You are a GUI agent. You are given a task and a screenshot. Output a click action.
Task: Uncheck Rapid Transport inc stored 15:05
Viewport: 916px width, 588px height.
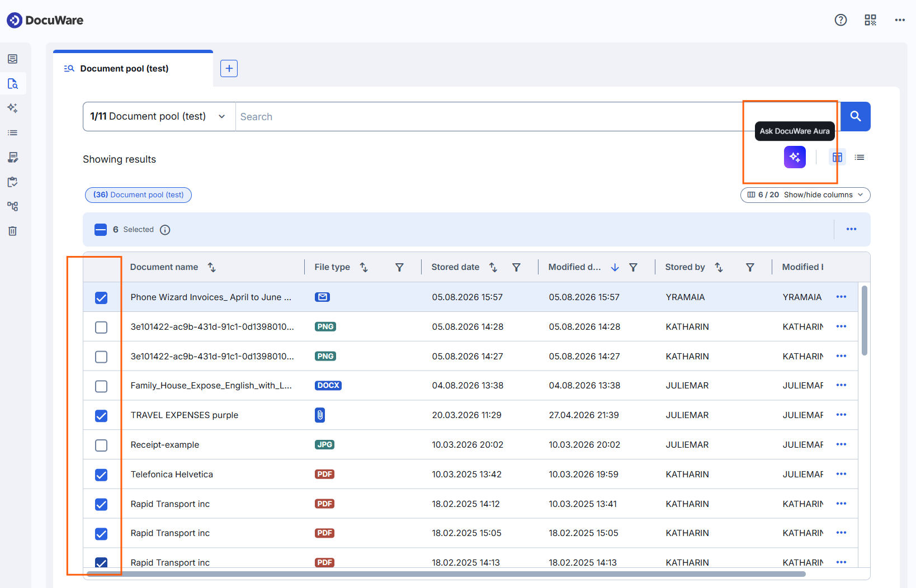[101, 534]
